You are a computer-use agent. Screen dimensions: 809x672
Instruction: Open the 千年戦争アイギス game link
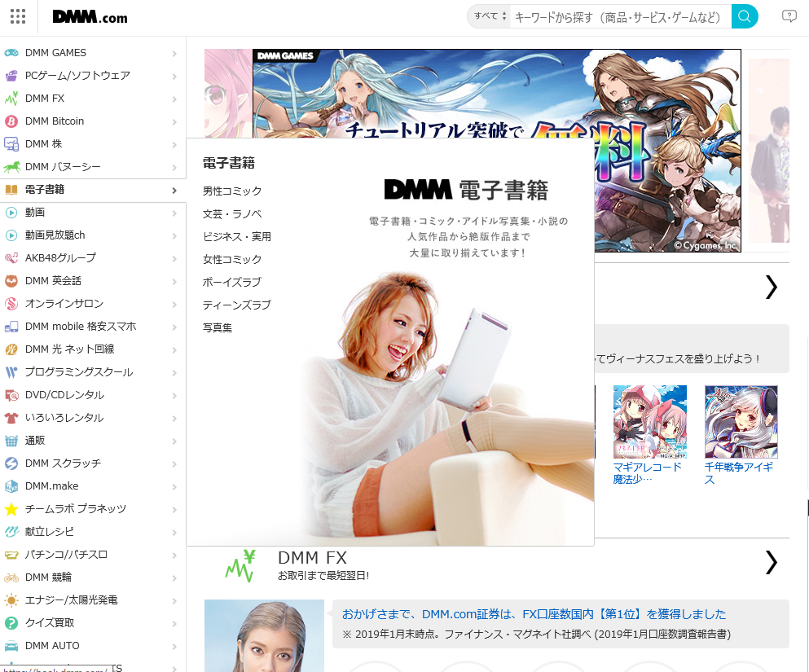coord(739,473)
